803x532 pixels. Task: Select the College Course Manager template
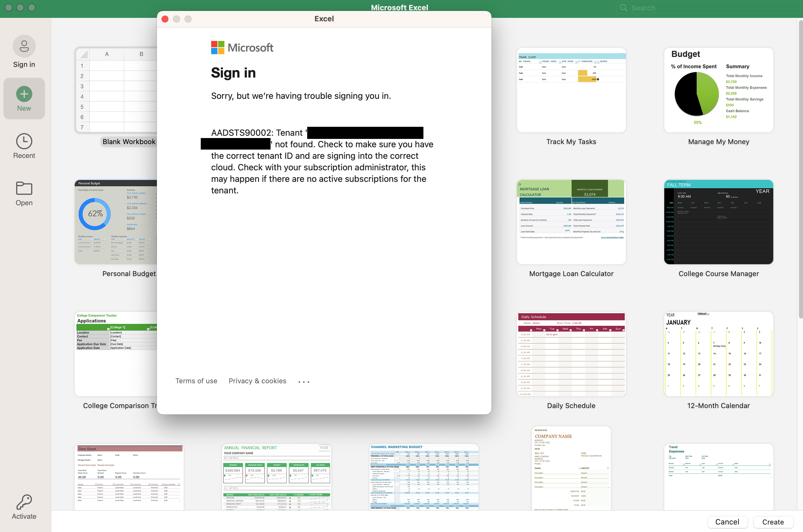718,222
